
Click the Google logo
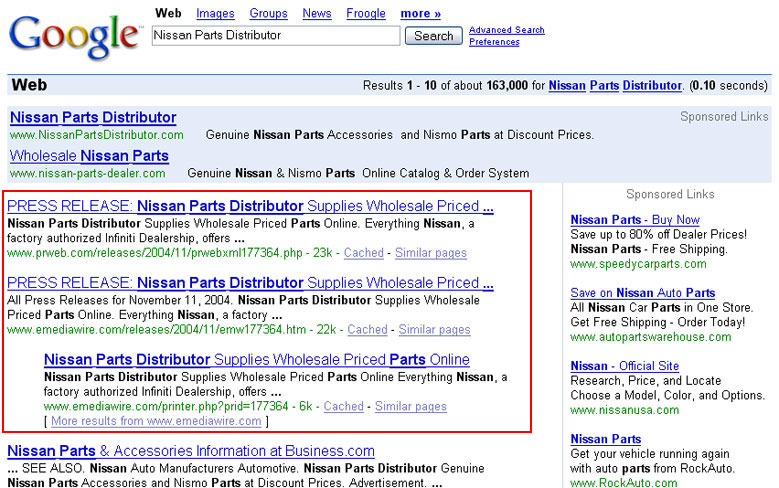point(75,36)
